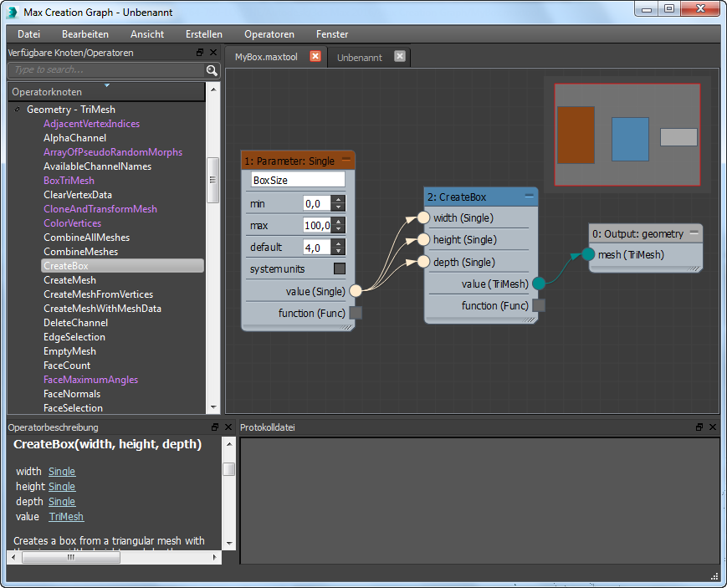Click the default value field
The width and height of the screenshot is (727, 588).
coord(317,248)
